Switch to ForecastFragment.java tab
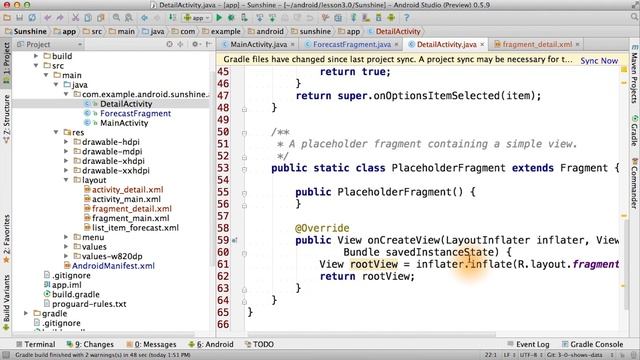 point(351,44)
